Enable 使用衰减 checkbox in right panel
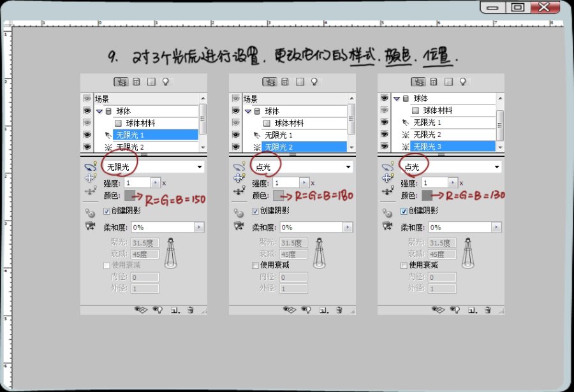Viewport: 574px width, 392px height. click(404, 265)
